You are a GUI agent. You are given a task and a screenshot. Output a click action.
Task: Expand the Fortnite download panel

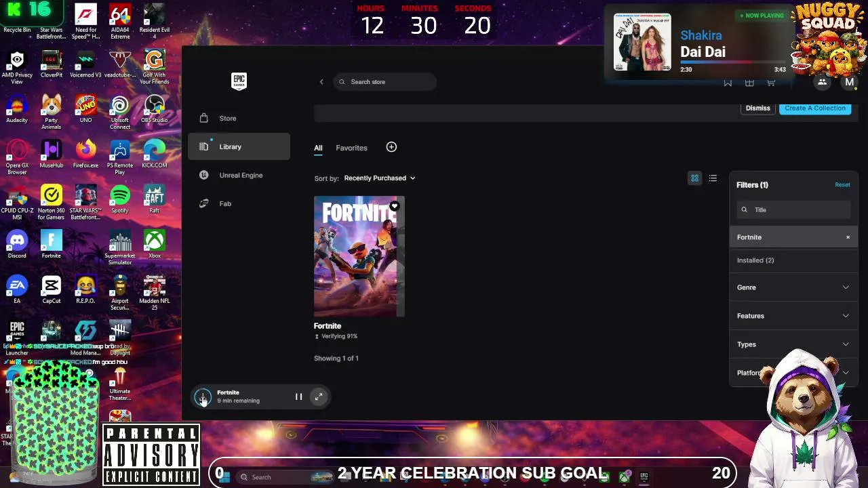[x=319, y=397]
